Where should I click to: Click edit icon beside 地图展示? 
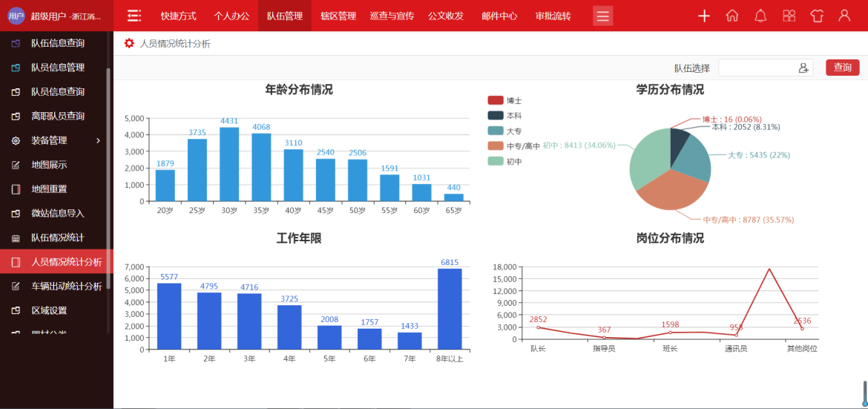[16, 165]
